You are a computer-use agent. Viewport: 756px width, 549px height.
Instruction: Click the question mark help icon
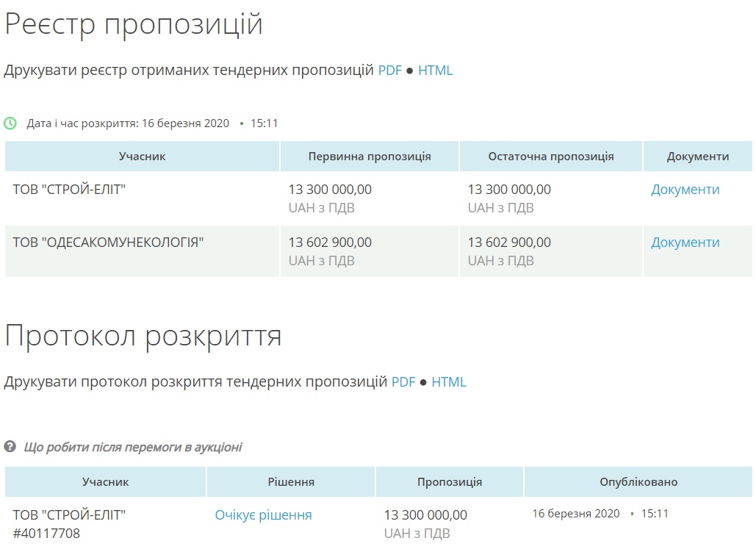[10, 447]
